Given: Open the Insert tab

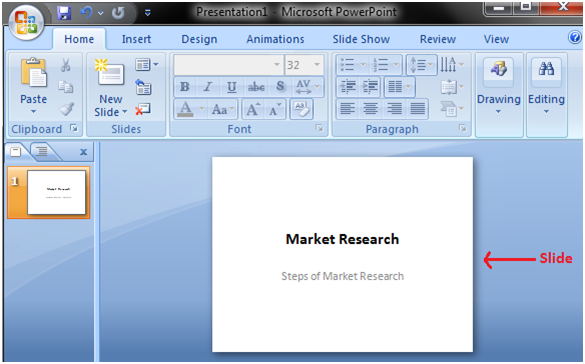Looking at the screenshot, I should [136, 39].
